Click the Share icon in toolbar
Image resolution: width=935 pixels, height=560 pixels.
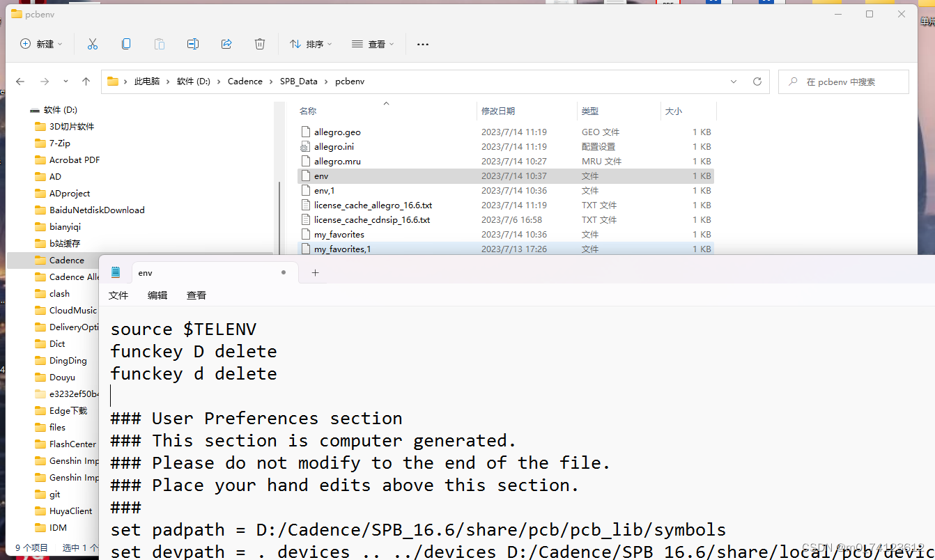[226, 44]
